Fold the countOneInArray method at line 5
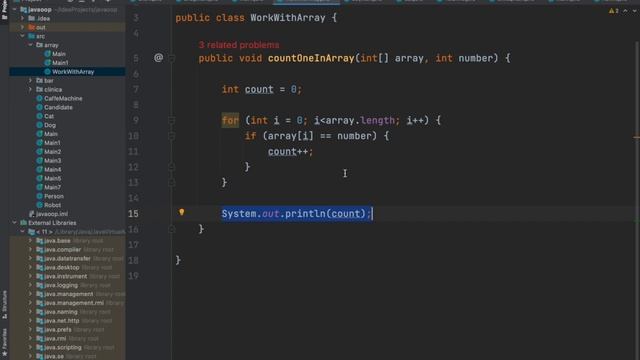640x360 pixels. [x=172, y=58]
